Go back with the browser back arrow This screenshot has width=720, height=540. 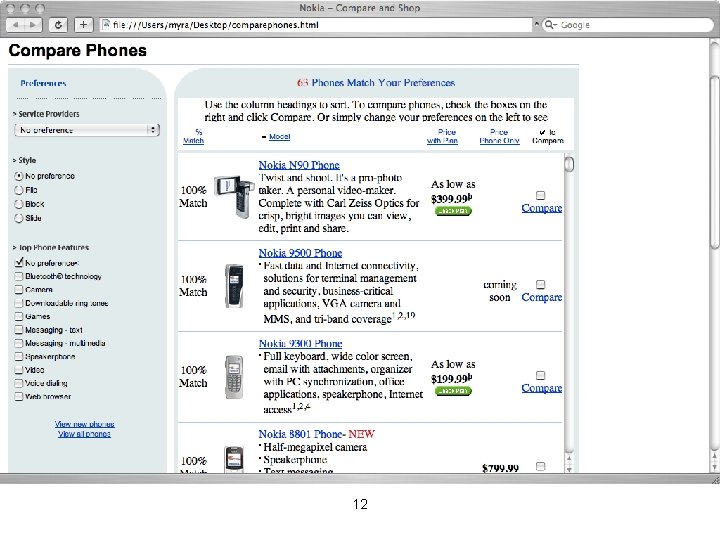16,25
